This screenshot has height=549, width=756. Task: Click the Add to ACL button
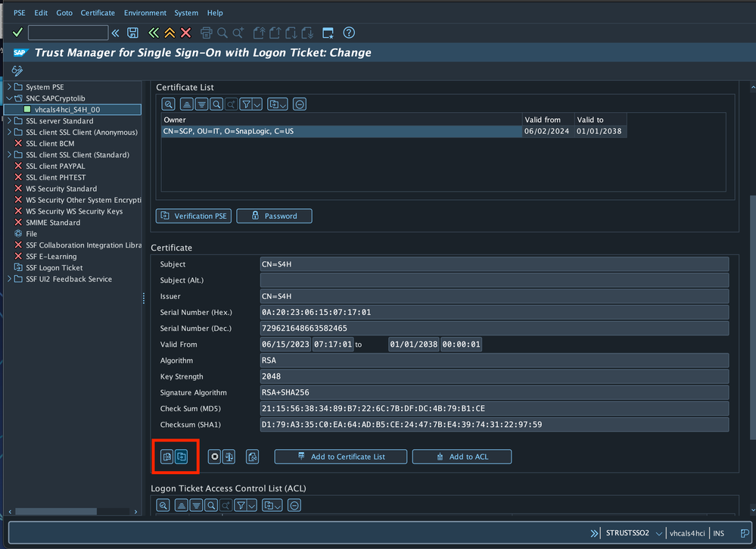coord(462,457)
